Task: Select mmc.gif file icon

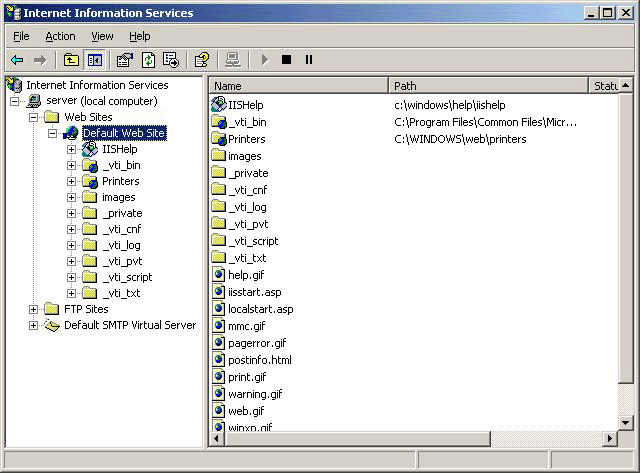Action: (x=219, y=325)
